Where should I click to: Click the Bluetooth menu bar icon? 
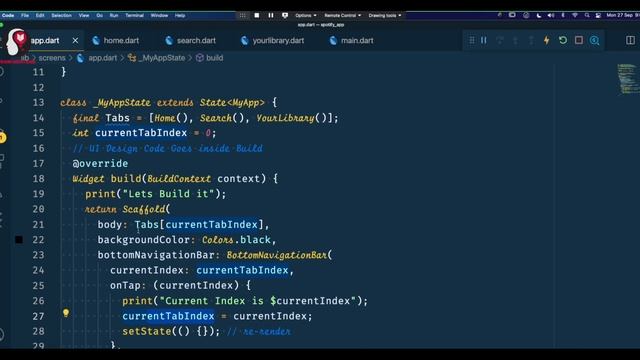click(563, 15)
